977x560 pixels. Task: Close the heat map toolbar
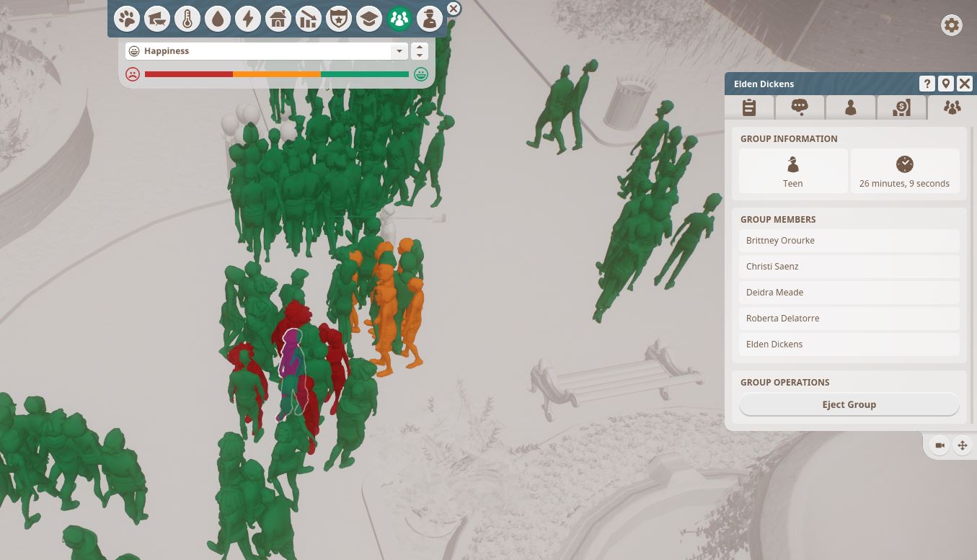[454, 9]
